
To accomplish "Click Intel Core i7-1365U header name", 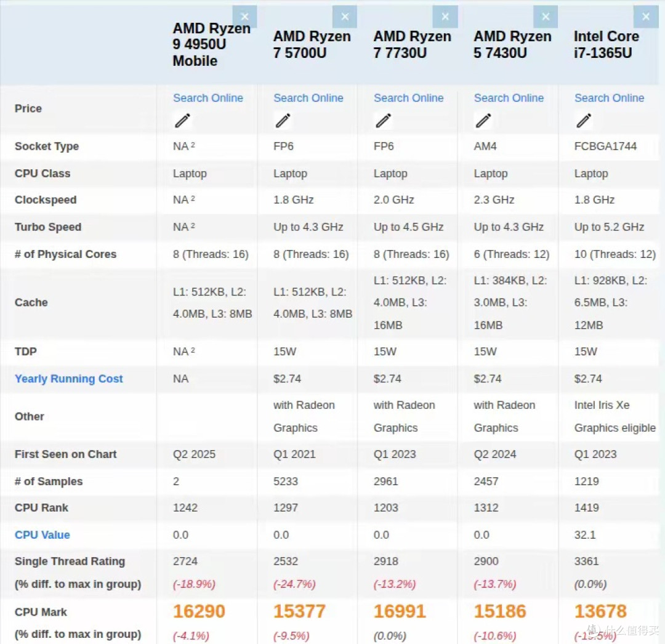I will (x=607, y=44).
